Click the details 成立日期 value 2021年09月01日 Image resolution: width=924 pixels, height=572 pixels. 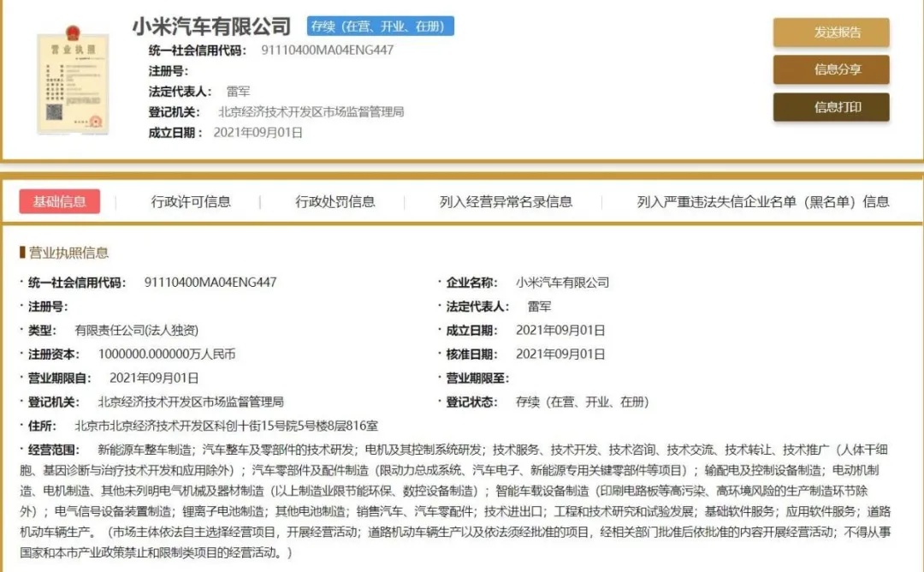pyautogui.click(x=560, y=331)
